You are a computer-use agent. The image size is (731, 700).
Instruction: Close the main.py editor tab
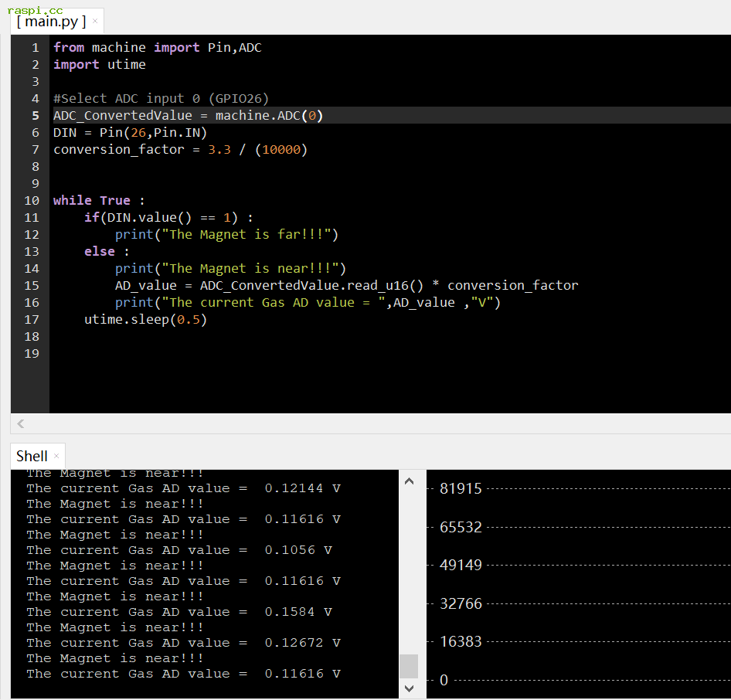tap(95, 21)
